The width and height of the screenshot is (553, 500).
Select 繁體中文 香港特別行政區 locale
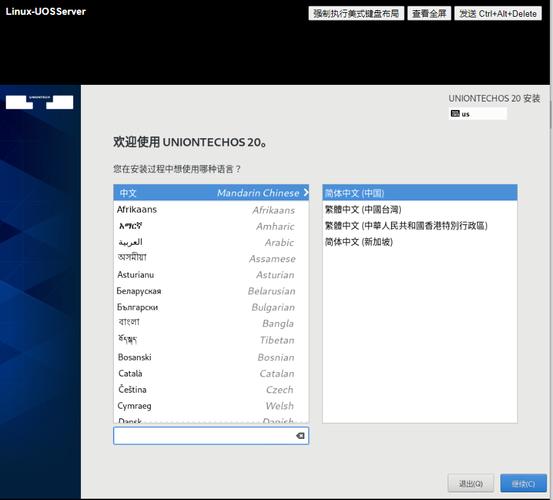click(420, 226)
